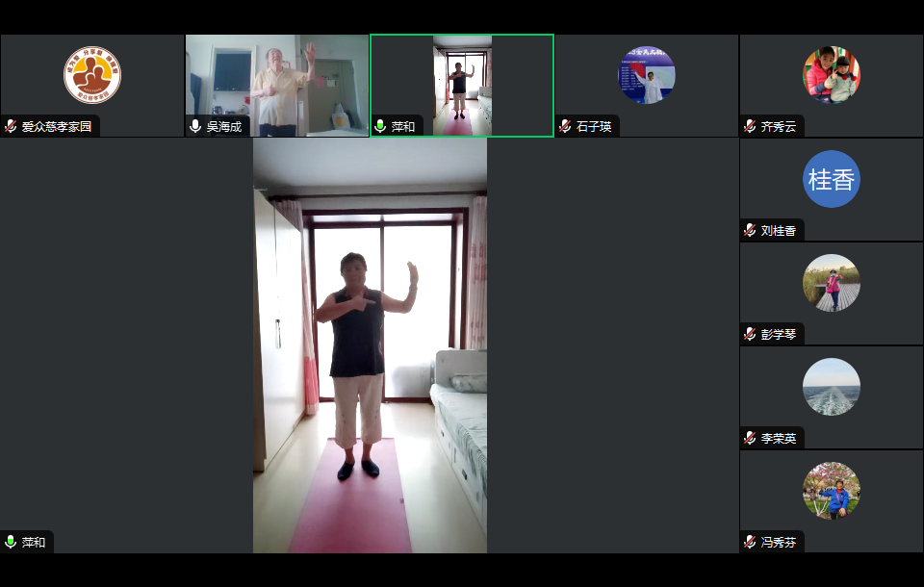Click the microphone icon next to 吴海成
Image resolution: width=924 pixels, height=587 pixels.
tap(195, 127)
